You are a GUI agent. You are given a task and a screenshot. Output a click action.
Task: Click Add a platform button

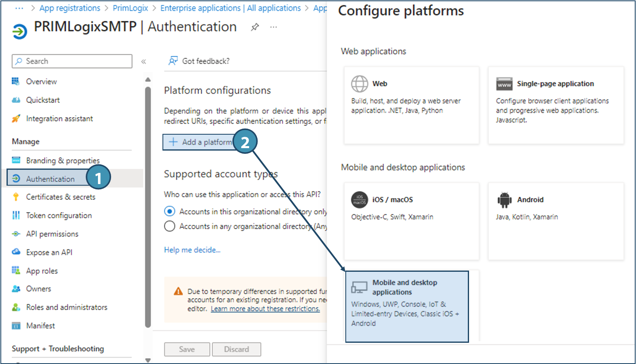coord(201,142)
